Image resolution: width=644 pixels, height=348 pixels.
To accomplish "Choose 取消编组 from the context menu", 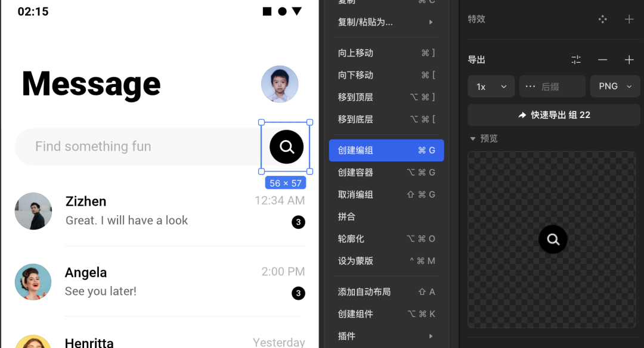I will click(x=386, y=194).
